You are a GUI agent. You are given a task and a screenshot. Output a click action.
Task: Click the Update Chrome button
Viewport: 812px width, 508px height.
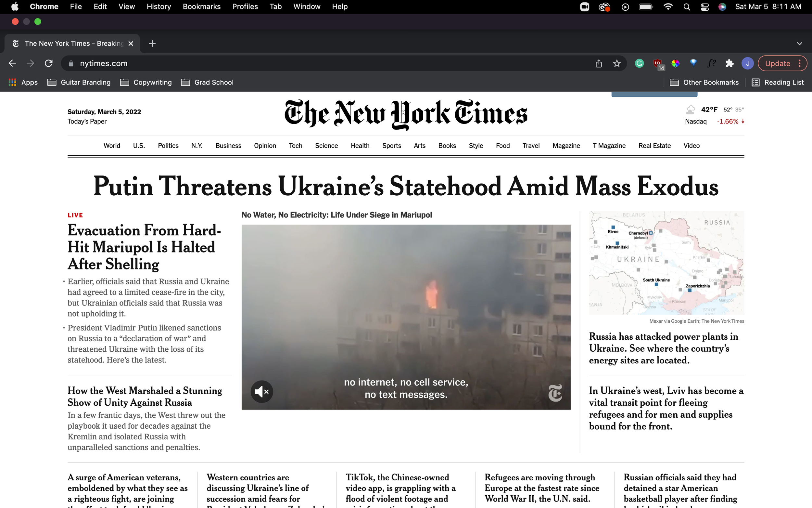tap(778, 63)
